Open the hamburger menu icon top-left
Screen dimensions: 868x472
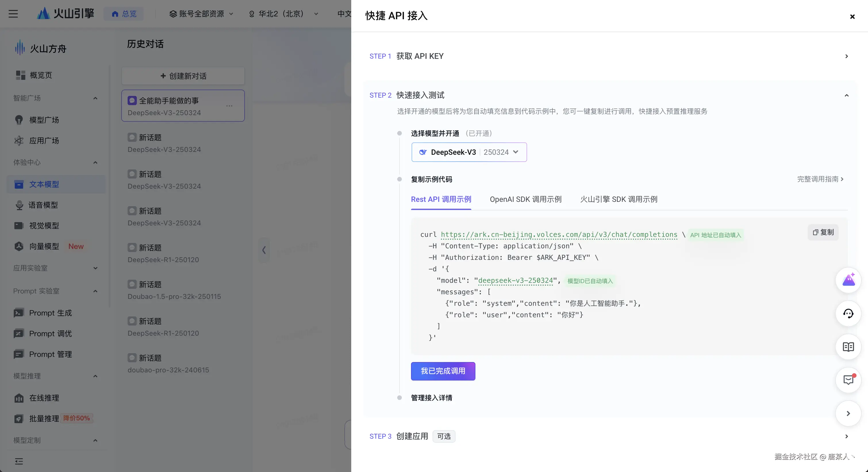(13, 14)
